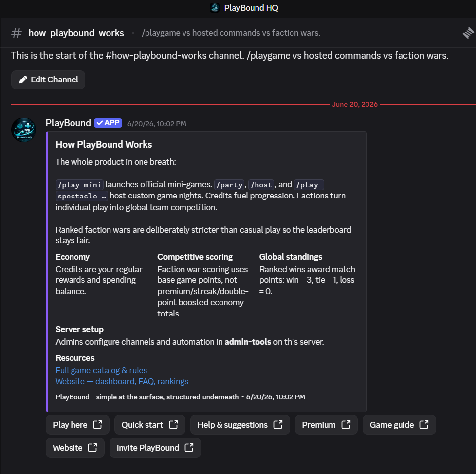Image resolution: width=476 pixels, height=474 pixels.
Task: Open Full game catalog & rules link
Action: tap(101, 370)
